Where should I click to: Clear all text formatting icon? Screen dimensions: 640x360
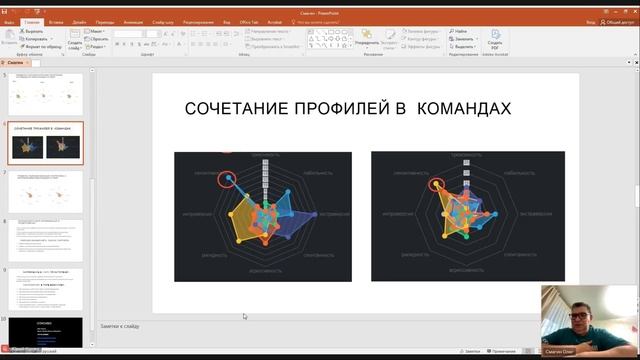coord(183,34)
